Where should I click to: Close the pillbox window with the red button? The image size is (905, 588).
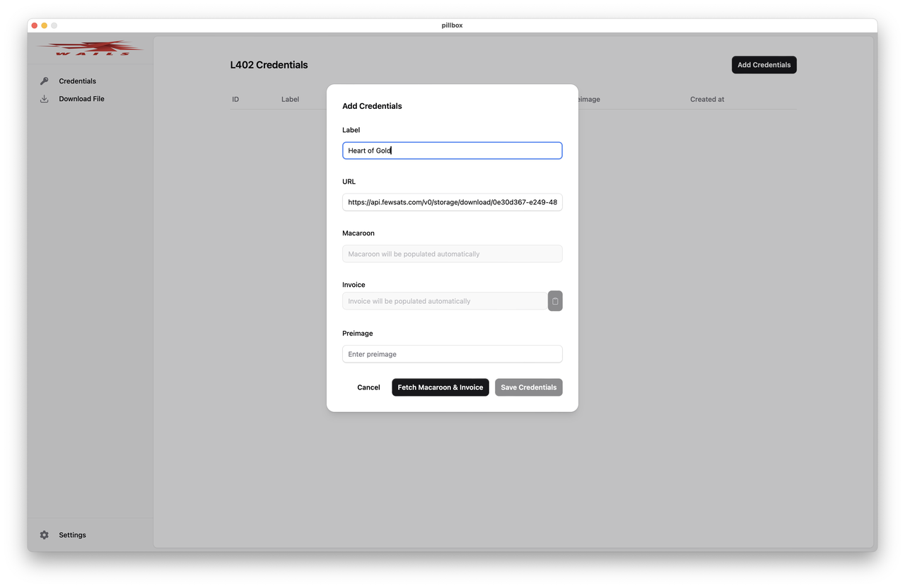pyautogui.click(x=34, y=25)
